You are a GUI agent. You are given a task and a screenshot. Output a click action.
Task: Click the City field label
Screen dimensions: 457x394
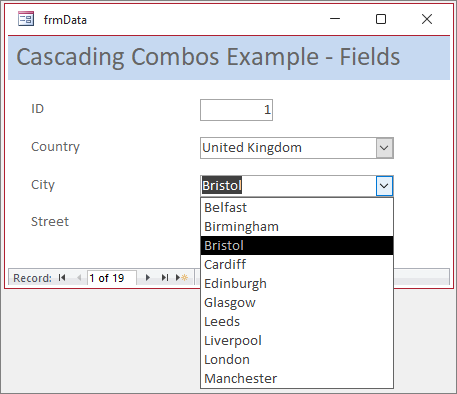point(43,185)
